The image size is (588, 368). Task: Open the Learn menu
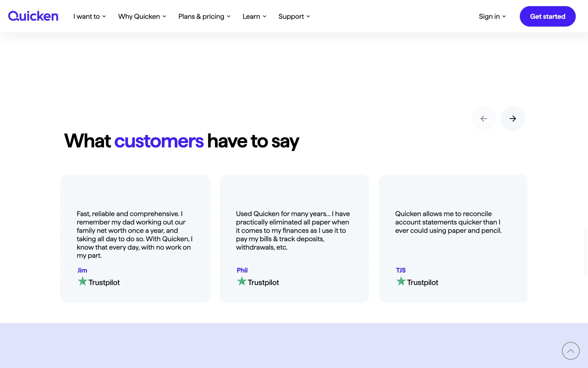(254, 17)
